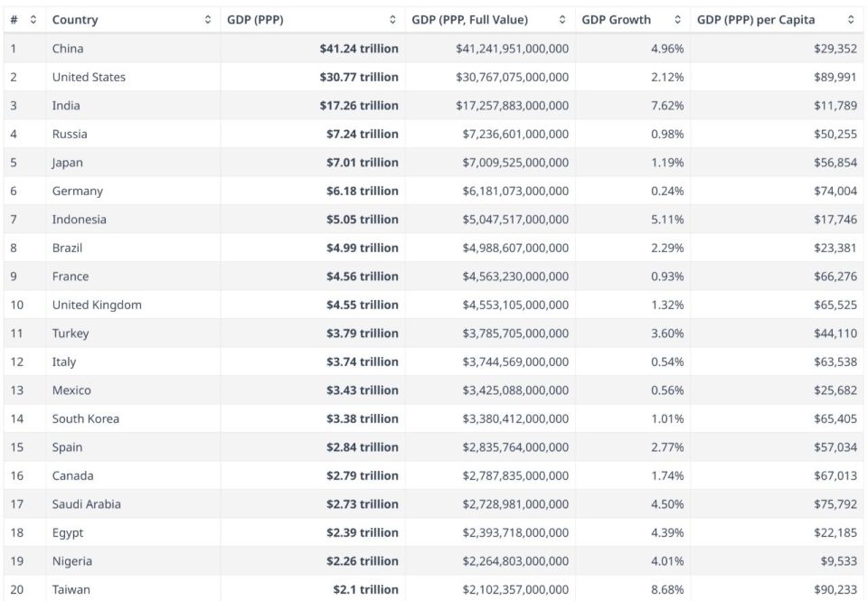
Task: Click sort arrows icon in GDP (PPP) header
Action: pos(392,20)
